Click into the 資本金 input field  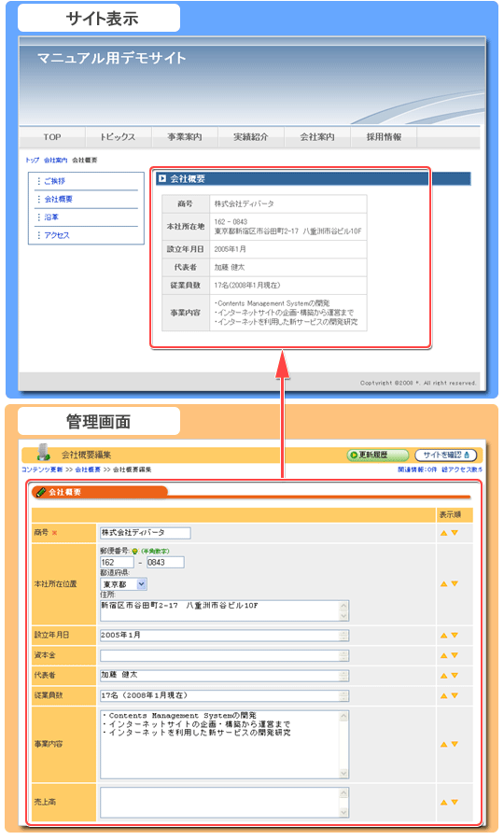(x=224, y=656)
